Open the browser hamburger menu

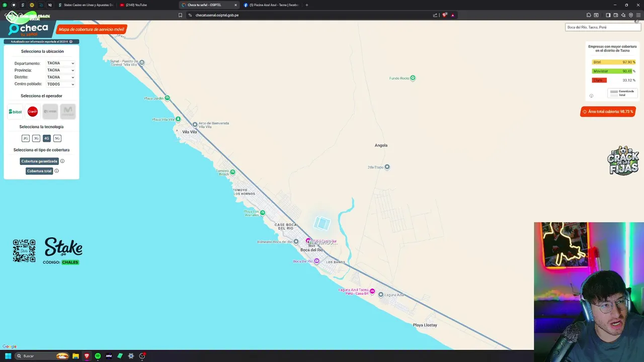(x=638, y=15)
